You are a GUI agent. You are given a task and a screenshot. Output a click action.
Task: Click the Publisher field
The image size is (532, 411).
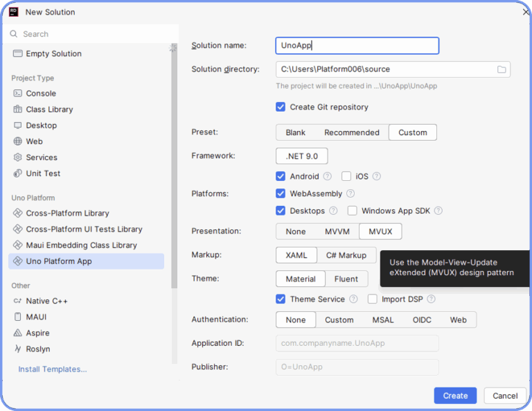coord(357,367)
